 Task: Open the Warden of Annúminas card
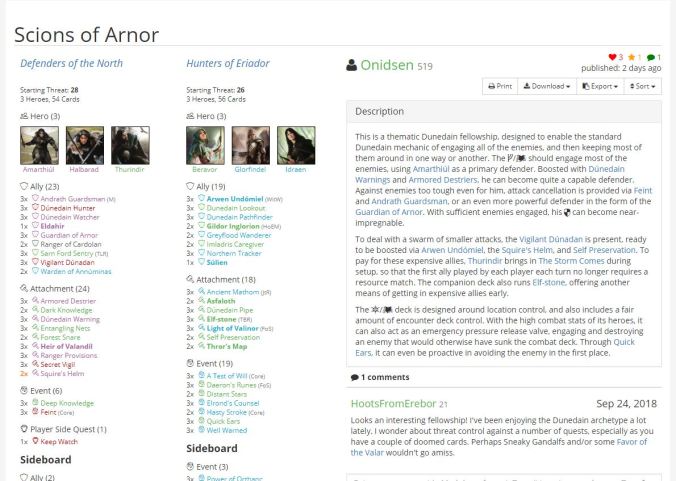pyautogui.click(x=76, y=272)
